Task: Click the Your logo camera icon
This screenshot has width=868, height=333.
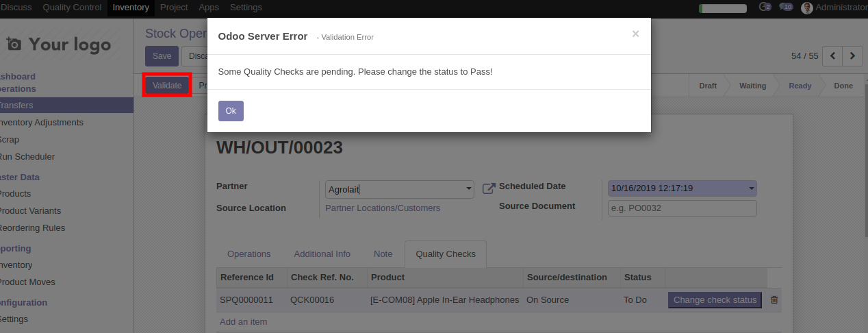Action: [14, 45]
